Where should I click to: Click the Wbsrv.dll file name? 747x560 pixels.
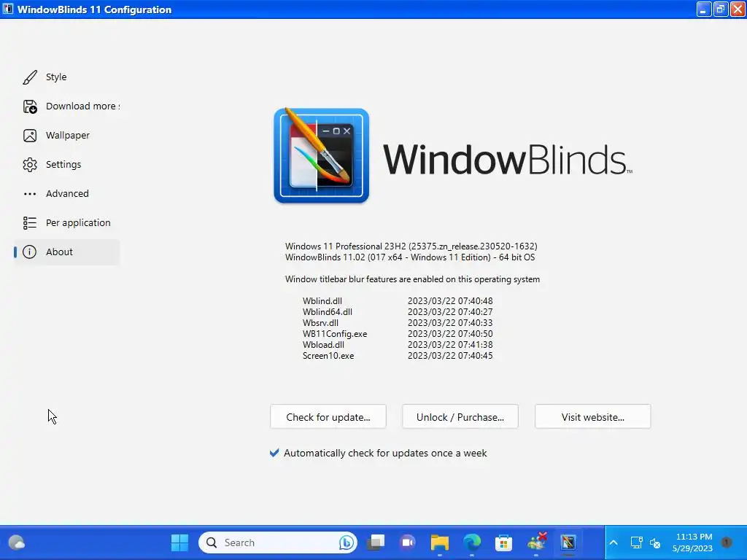tap(321, 323)
